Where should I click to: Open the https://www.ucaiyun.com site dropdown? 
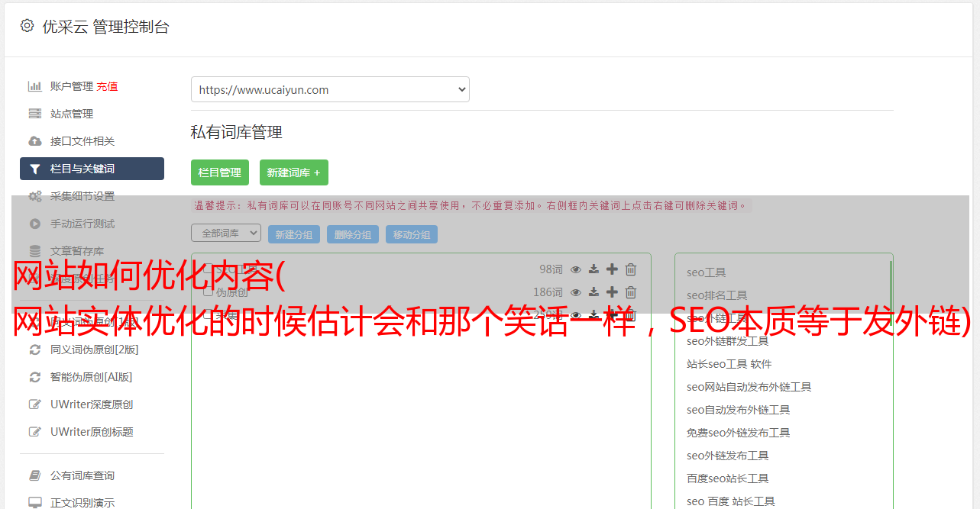[330, 89]
